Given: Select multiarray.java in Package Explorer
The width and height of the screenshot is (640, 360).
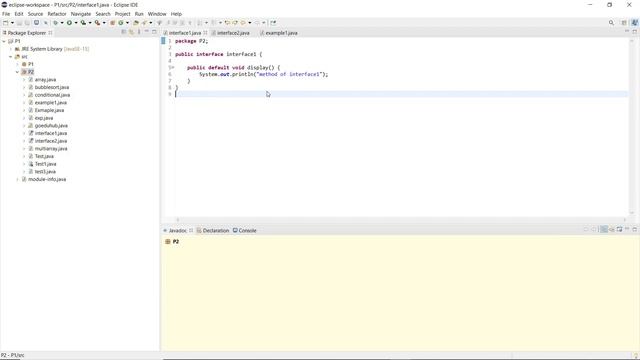Looking at the screenshot, I should click(x=51, y=149).
